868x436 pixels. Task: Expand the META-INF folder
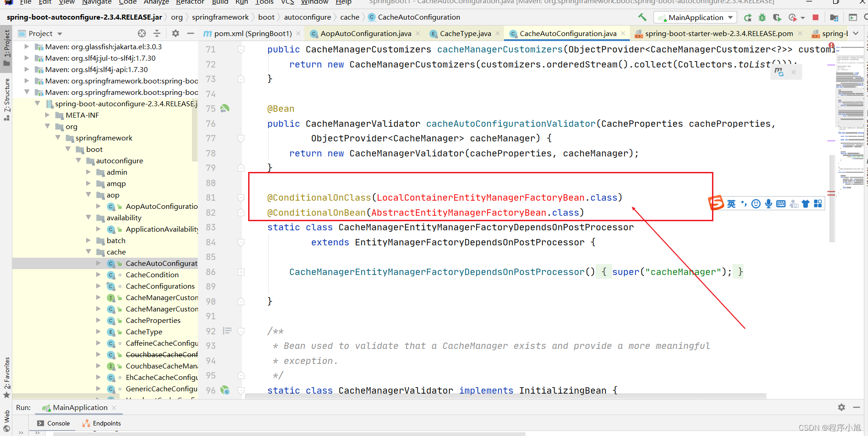pyautogui.click(x=47, y=115)
